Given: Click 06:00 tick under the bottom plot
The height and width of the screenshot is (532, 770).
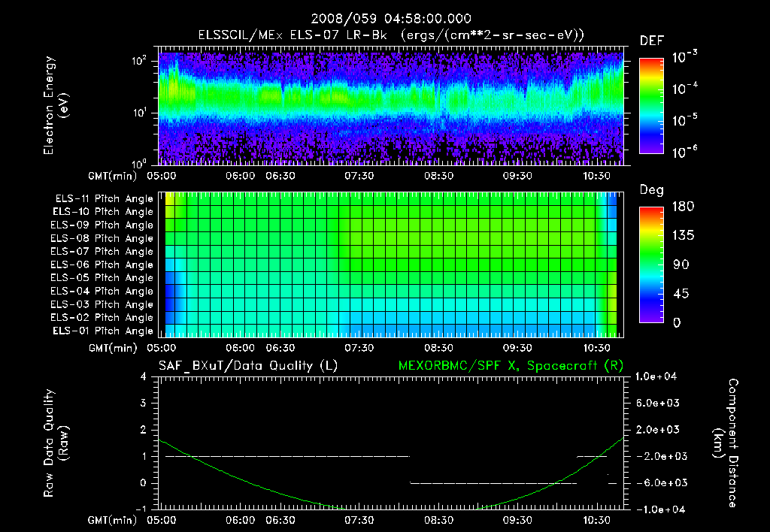Looking at the screenshot, I should pos(241,520).
